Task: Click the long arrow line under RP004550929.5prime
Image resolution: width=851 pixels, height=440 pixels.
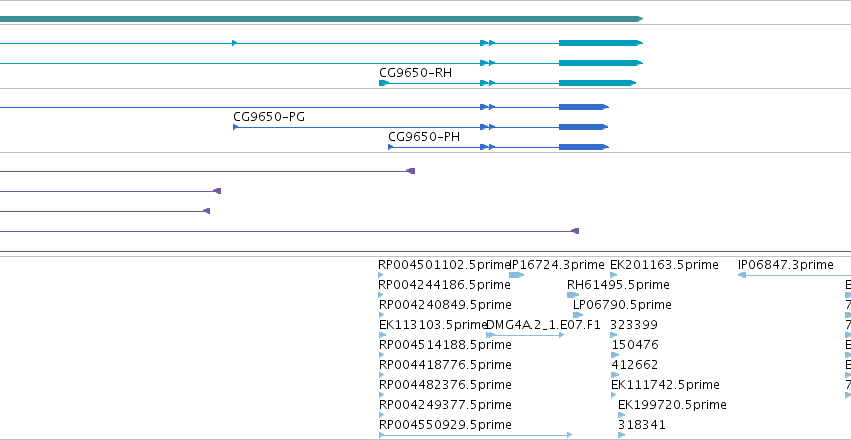Action: click(475, 435)
